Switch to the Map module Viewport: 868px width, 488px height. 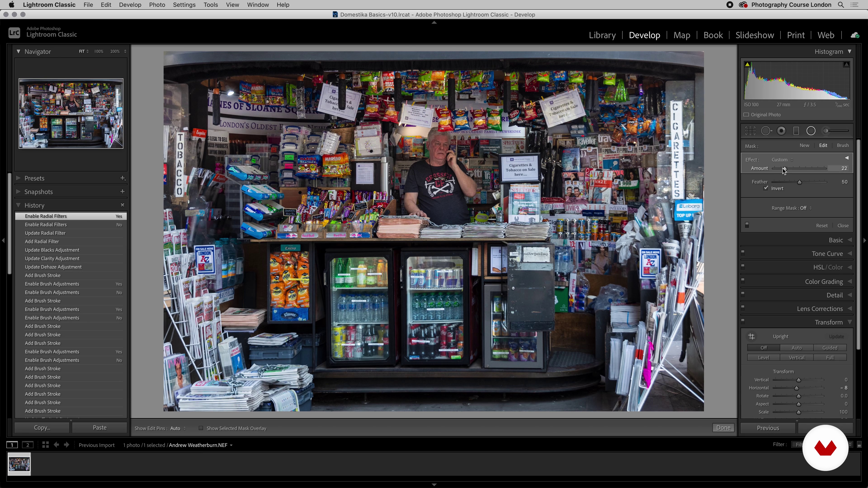(682, 35)
